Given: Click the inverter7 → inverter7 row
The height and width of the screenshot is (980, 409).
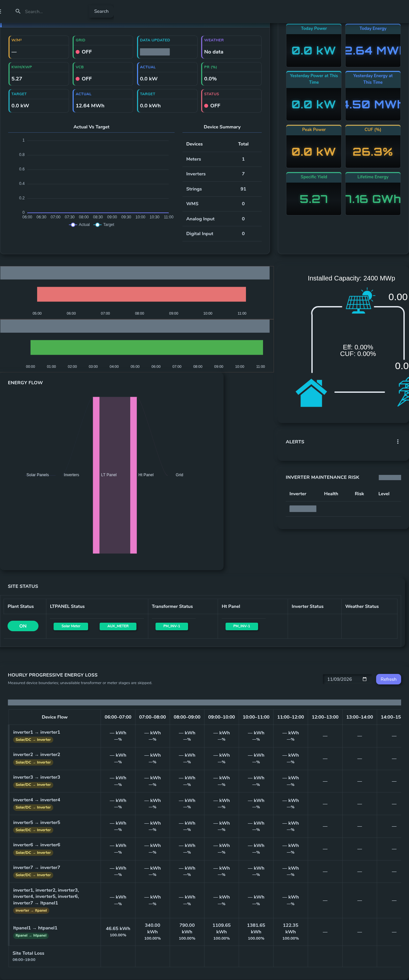Looking at the screenshot, I should (204, 871).
